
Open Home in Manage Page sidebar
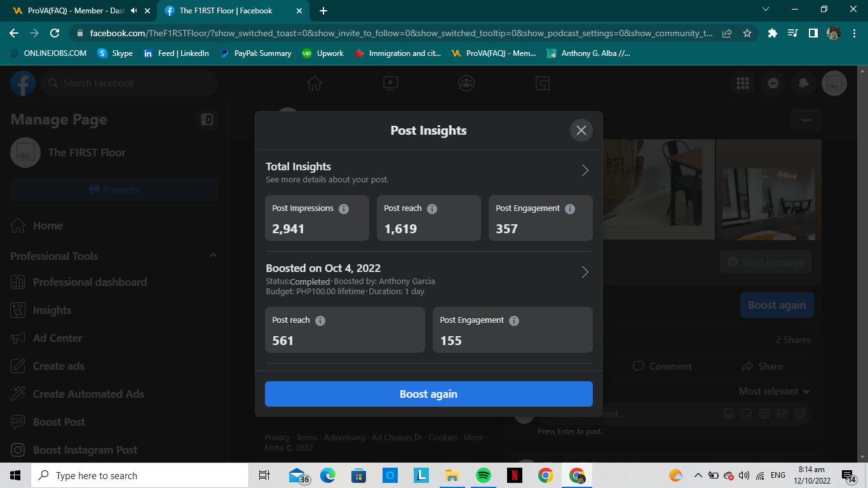pyautogui.click(x=114, y=226)
